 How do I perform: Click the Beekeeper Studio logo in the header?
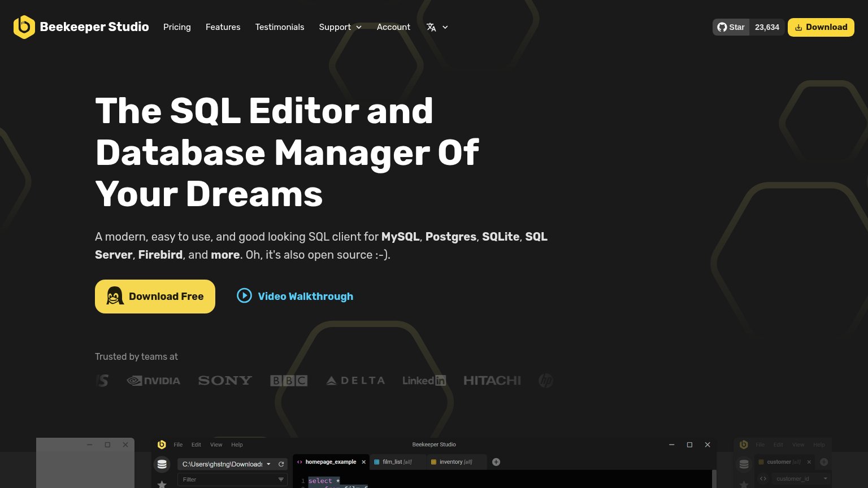pyautogui.click(x=81, y=27)
